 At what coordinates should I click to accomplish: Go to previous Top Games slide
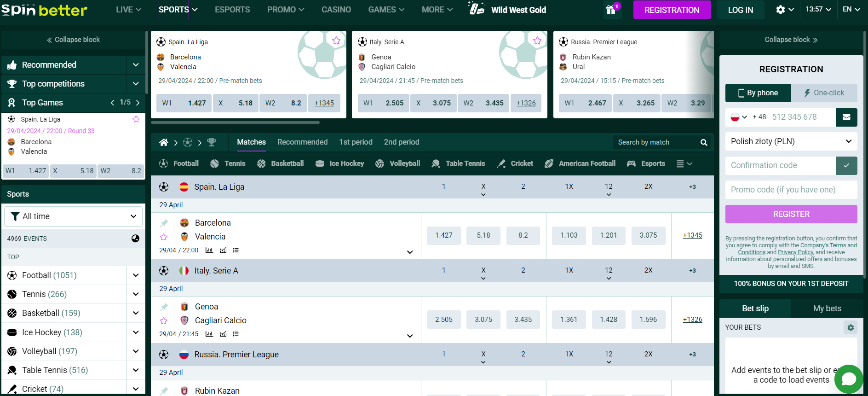tap(113, 103)
